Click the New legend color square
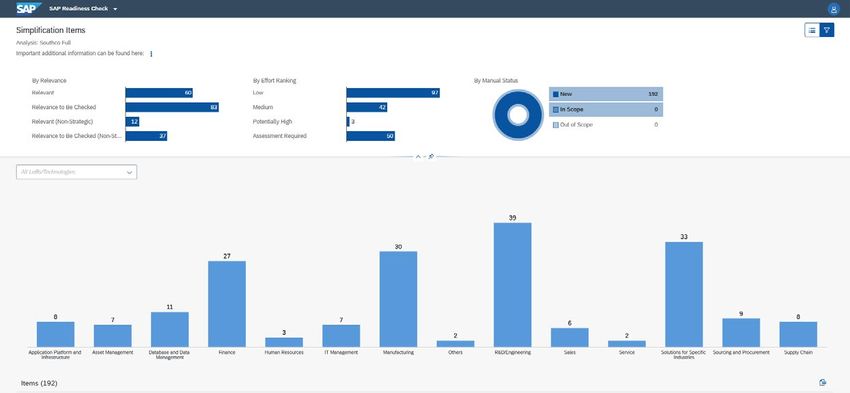850x393 pixels. coord(556,94)
